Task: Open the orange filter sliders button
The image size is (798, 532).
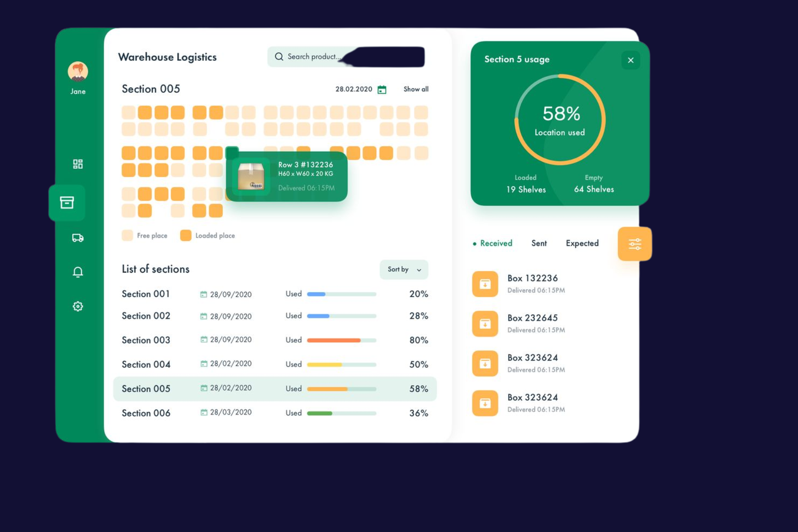Action: point(634,244)
